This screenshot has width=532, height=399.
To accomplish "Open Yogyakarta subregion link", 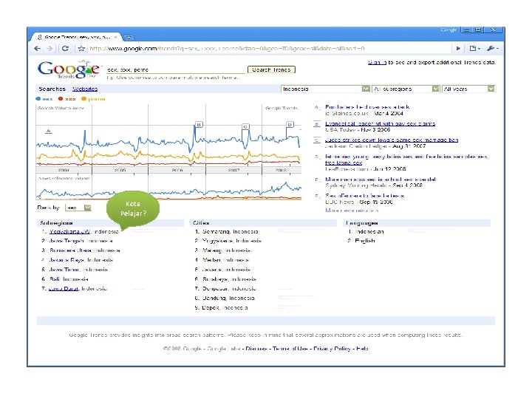I will click(70, 231).
